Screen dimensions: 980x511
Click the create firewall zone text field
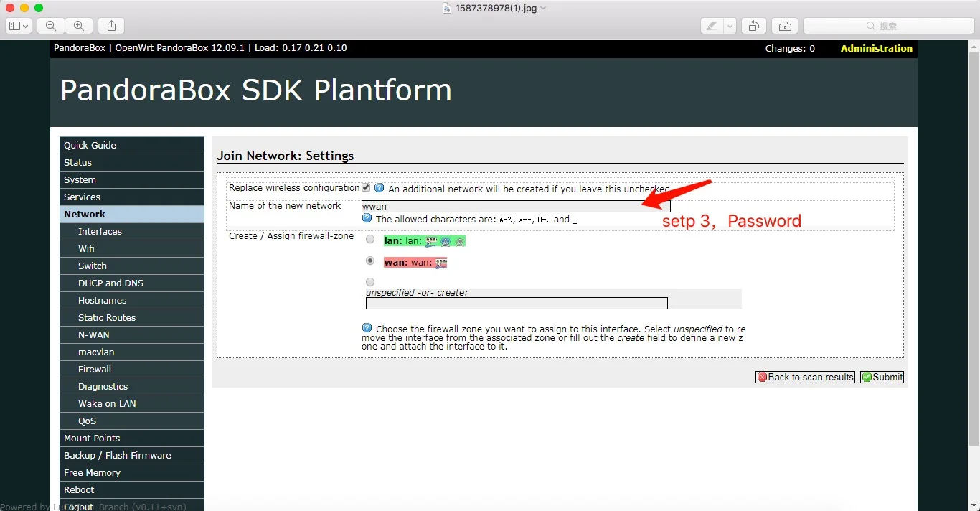click(517, 303)
